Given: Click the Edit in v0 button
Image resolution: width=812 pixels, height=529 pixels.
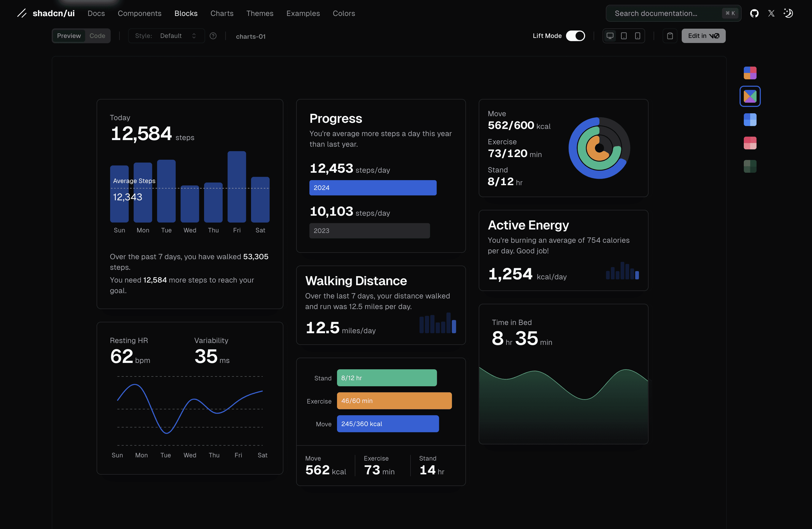Looking at the screenshot, I should pyautogui.click(x=703, y=36).
